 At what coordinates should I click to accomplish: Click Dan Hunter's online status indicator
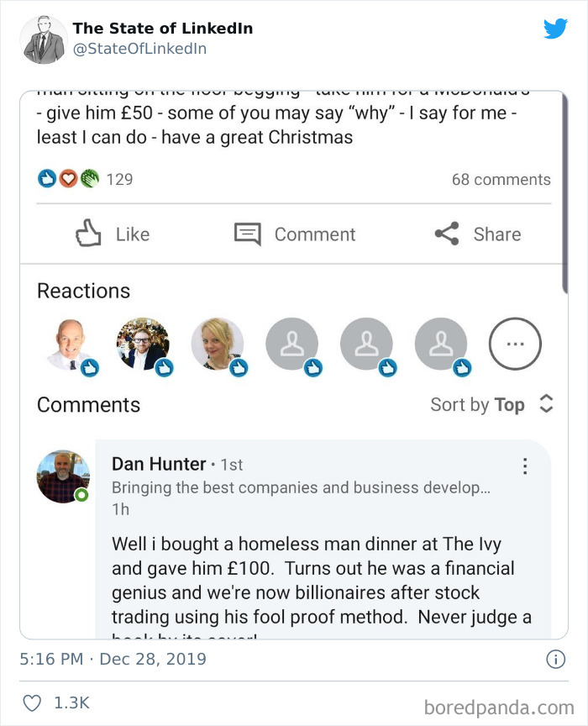point(81,494)
